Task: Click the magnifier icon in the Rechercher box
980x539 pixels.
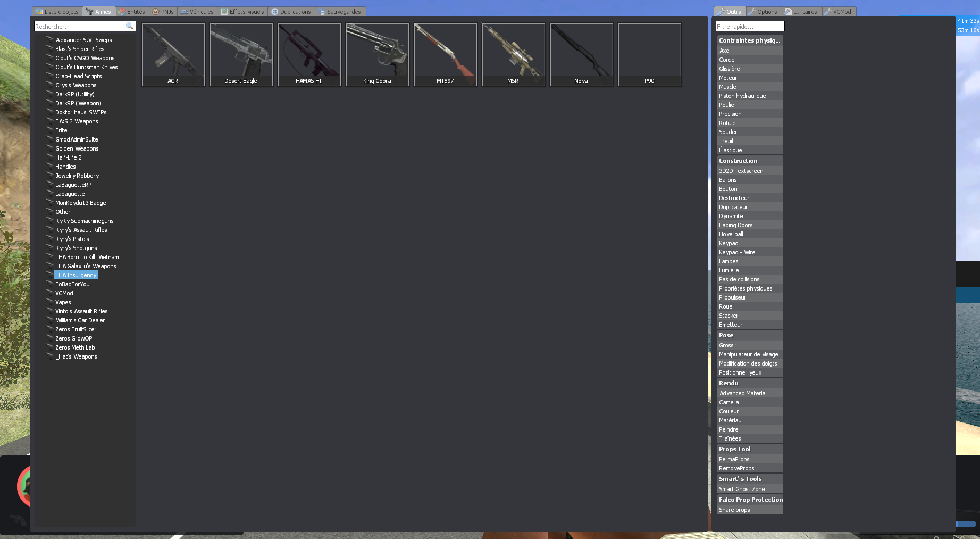Action: pyautogui.click(x=129, y=26)
